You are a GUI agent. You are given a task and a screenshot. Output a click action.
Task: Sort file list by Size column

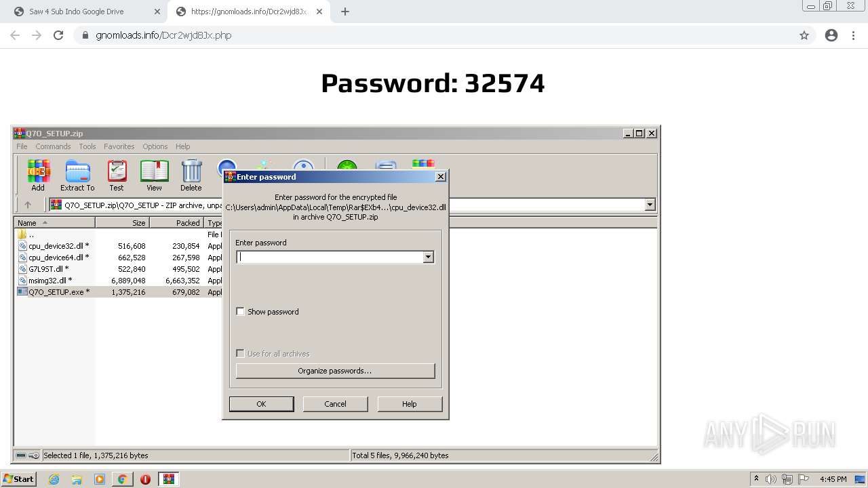click(122, 223)
